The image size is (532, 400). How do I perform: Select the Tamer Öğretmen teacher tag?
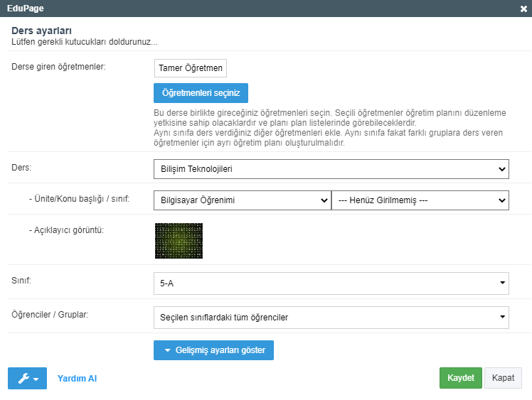pyautogui.click(x=191, y=68)
